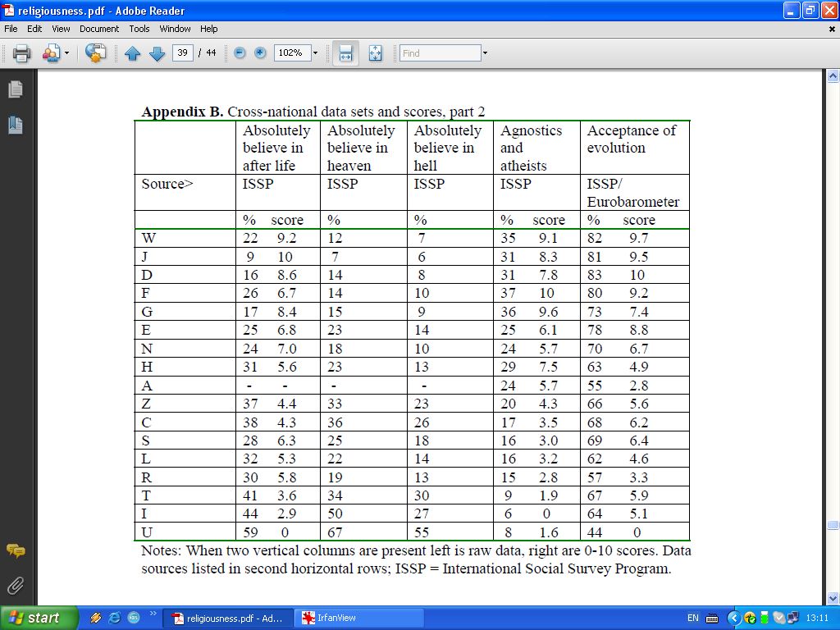Click the web conference globe icon

tap(96, 53)
